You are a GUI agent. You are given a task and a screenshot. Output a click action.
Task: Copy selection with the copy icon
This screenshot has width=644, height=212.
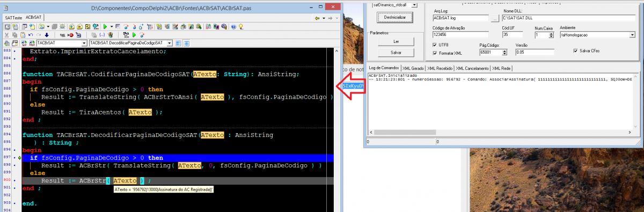[x=15, y=34]
